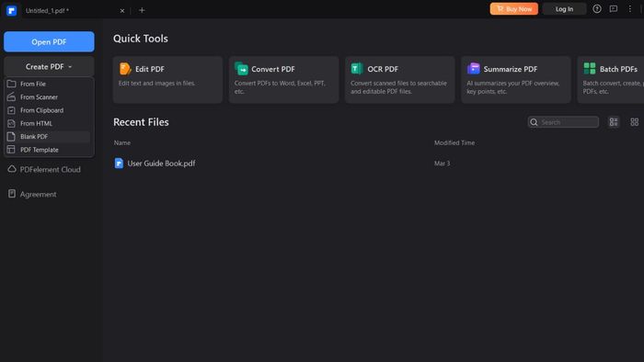Viewport: 644px width, 362px height.
Task: Open the help question mark icon
Action: [597, 8]
